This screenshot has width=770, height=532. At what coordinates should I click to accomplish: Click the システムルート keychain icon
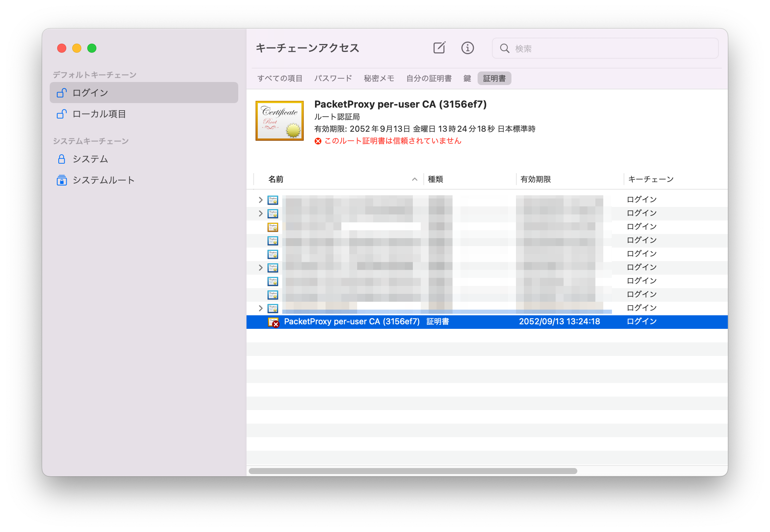tap(62, 180)
